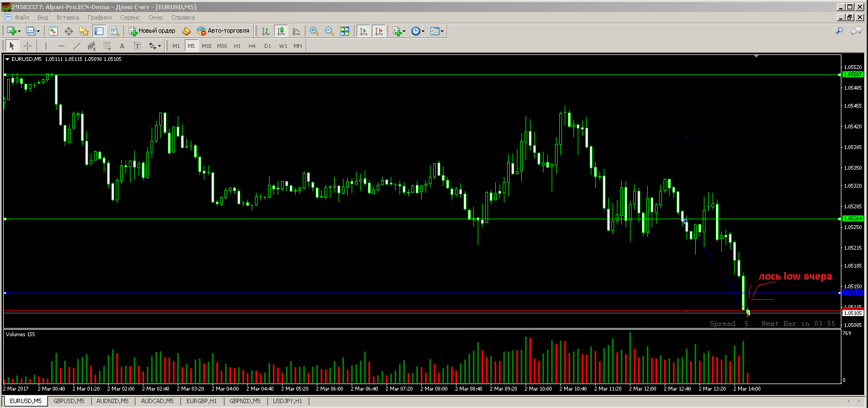Draw a horizontal line
868x408 pixels.
click(x=61, y=46)
